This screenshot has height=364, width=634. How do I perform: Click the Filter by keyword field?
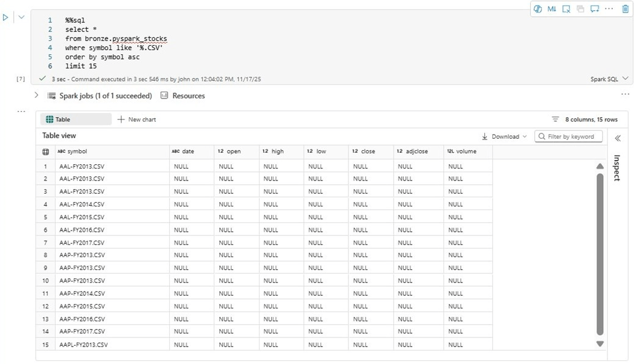coord(569,136)
